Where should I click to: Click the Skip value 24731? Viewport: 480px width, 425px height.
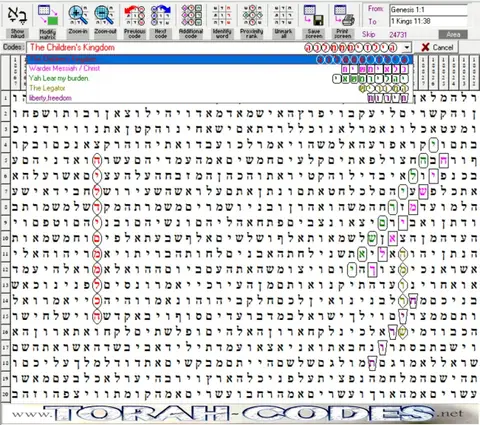click(398, 35)
